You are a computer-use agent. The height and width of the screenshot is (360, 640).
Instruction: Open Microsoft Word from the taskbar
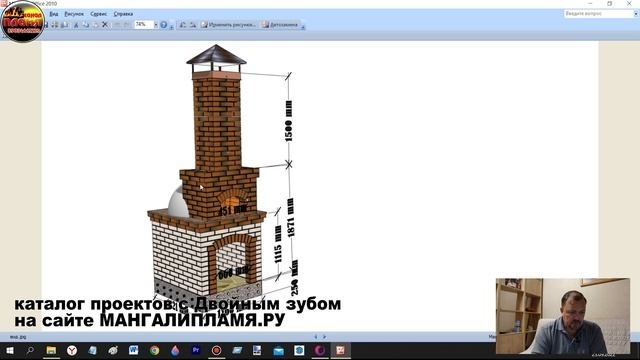tap(133, 351)
